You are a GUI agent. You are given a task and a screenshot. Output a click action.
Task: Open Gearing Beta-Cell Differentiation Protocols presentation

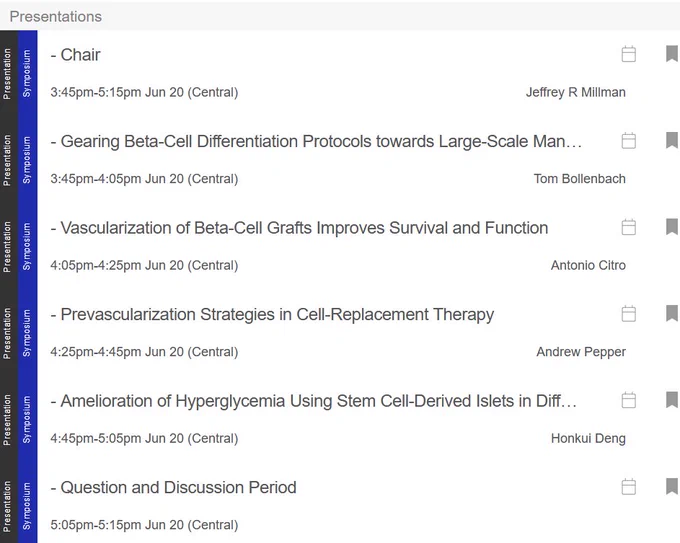pos(316,141)
